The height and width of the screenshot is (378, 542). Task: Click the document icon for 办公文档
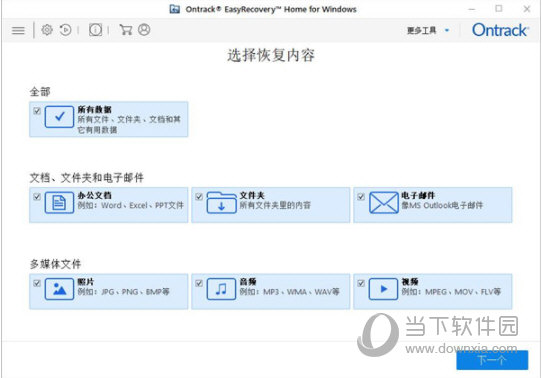click(59, 202)
